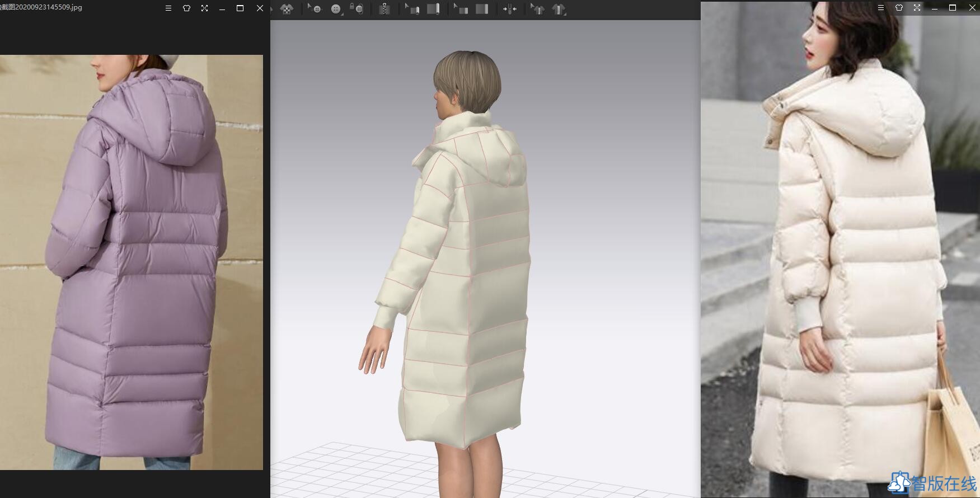
Task: Select the flat fabric piping tool
Action: tap(482, 9)
